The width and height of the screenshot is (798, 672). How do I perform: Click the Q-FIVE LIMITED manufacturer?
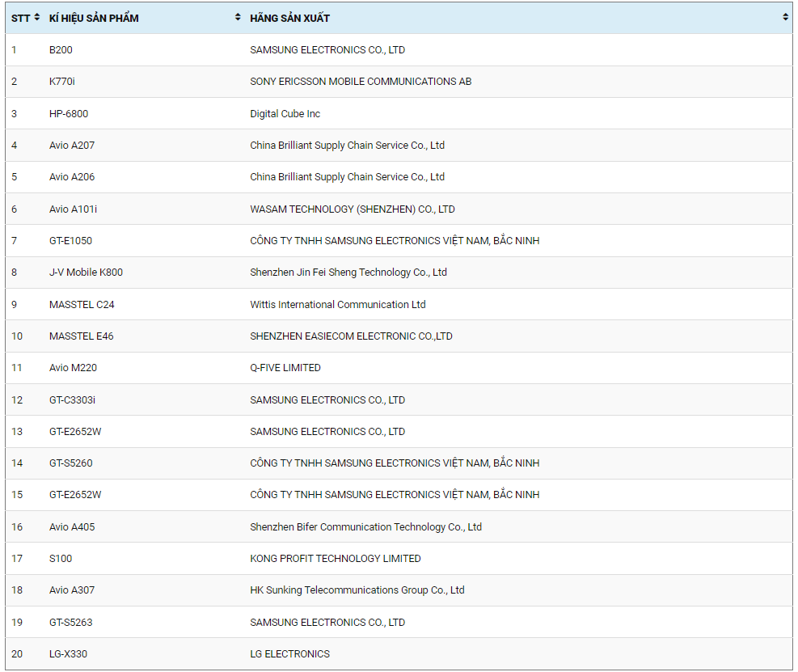(285, 368)
